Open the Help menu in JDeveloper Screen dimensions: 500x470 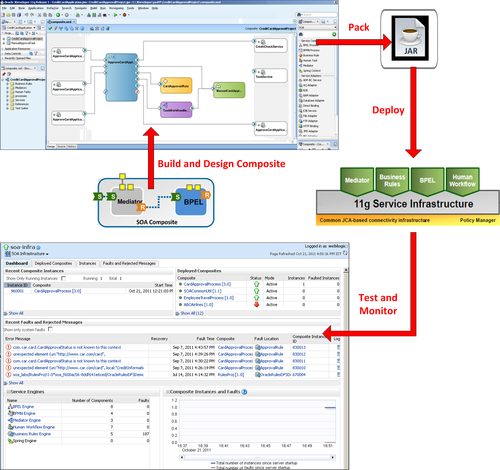tap(155, 8)
